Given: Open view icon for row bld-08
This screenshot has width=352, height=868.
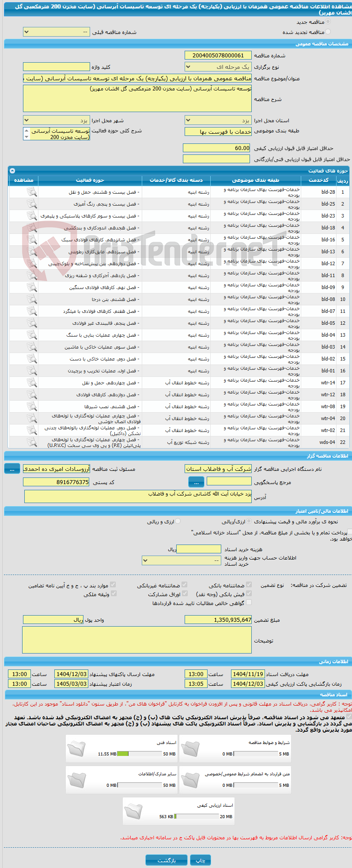Looking at the screenshot, I should point(32,299).
